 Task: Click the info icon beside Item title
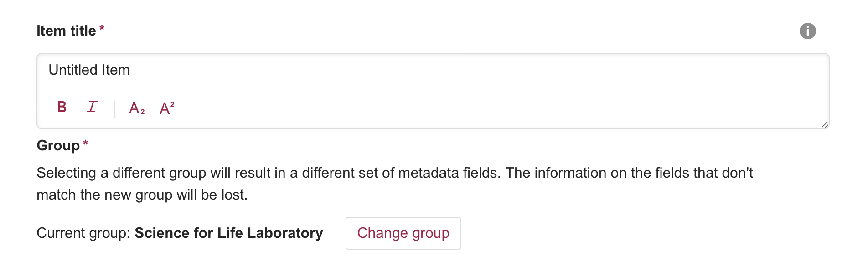tap(807, 31)
